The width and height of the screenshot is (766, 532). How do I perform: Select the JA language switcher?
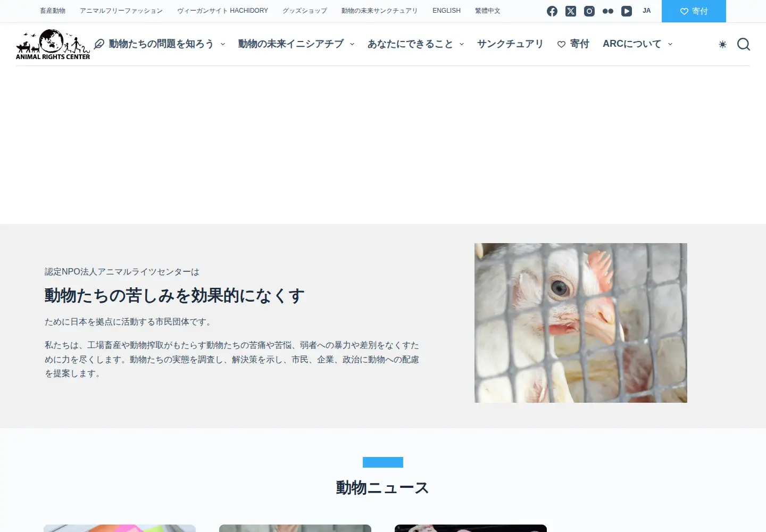coord(646,11)
